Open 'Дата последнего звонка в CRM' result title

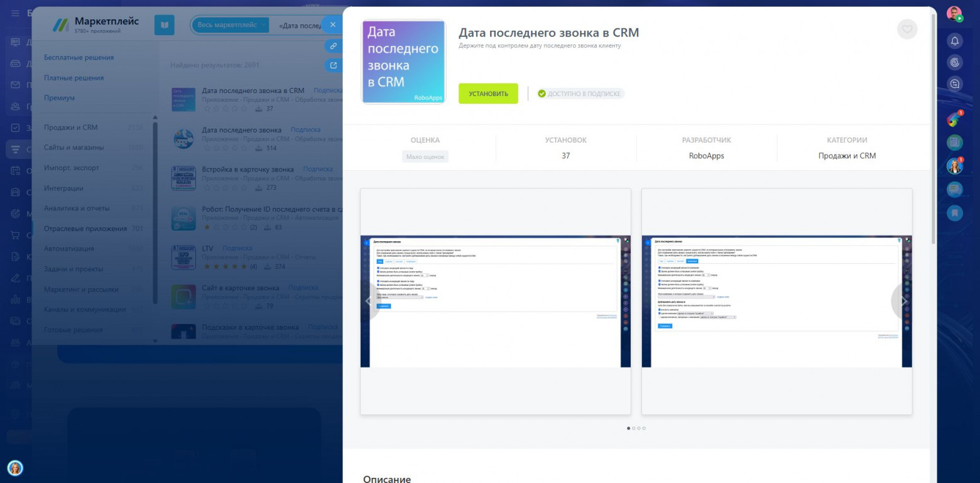253,90
